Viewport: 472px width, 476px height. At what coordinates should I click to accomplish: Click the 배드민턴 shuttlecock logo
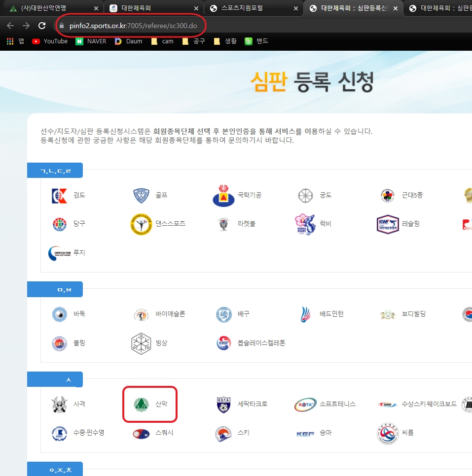pos(305,314)
